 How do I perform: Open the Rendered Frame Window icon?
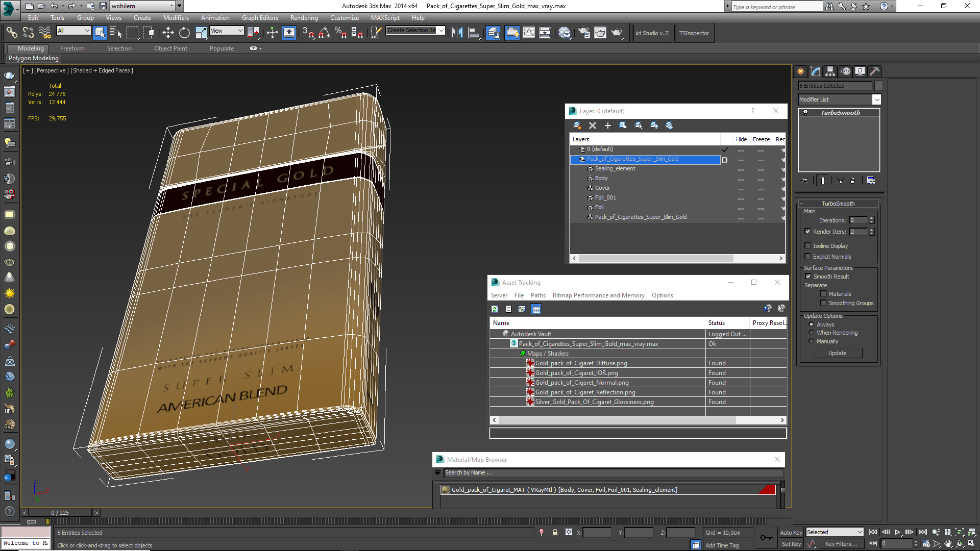(600, 33)
